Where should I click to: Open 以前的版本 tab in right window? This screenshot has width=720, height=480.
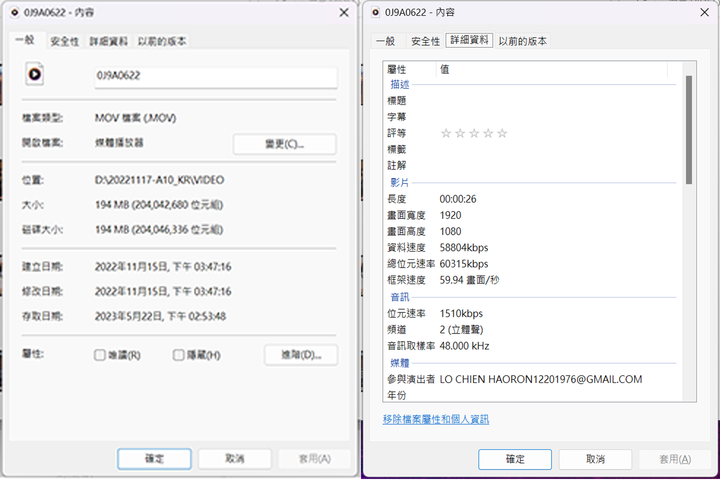523,41
